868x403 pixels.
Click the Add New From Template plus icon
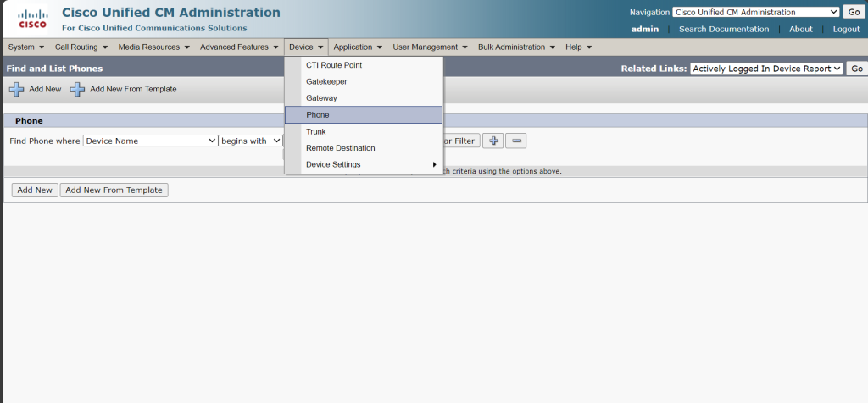77,89
